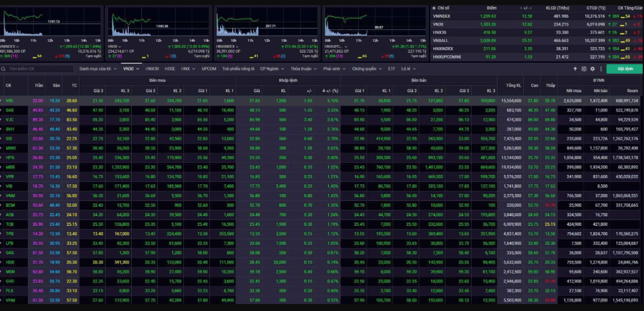Viewport: 644px width, 311px height.
Task: Select VNXALL row in index table
Action: (537, 41)
